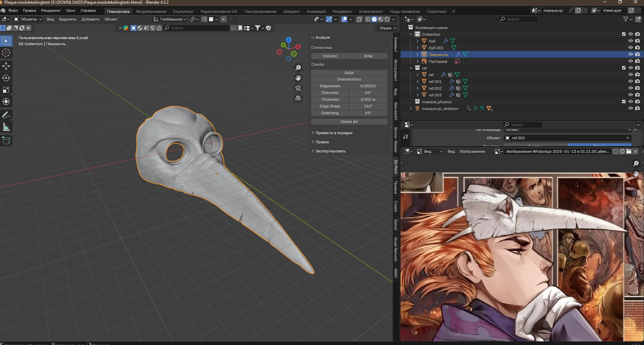
Task: Toggle visibility of ref.002 object
Action: point(631,88)
